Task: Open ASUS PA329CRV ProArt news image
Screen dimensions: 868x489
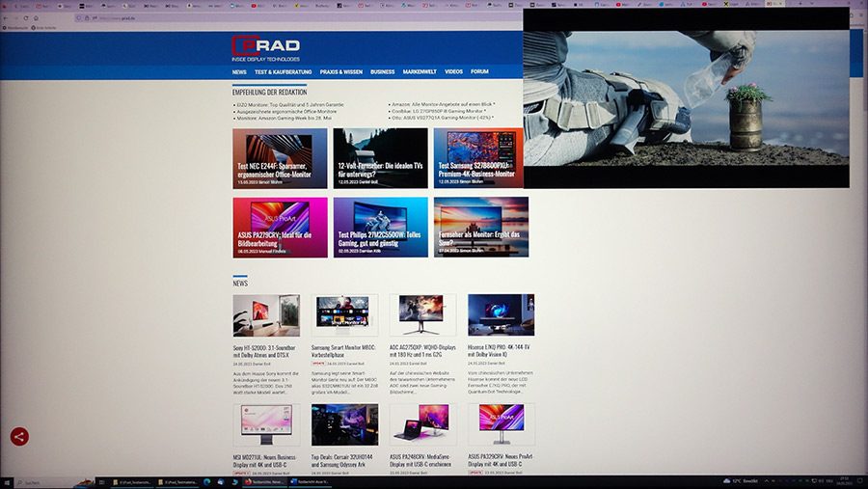Action: click(501, 424)
